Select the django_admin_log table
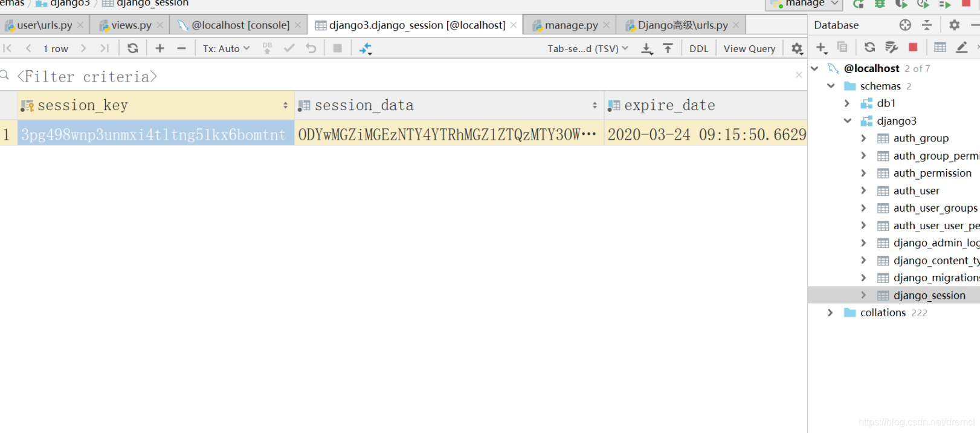 (936, 243)
